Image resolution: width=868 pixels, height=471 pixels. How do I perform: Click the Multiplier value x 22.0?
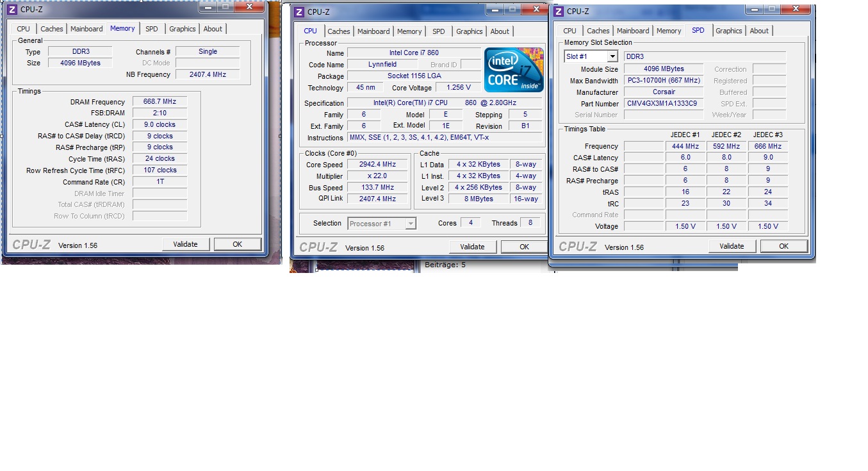377,176
